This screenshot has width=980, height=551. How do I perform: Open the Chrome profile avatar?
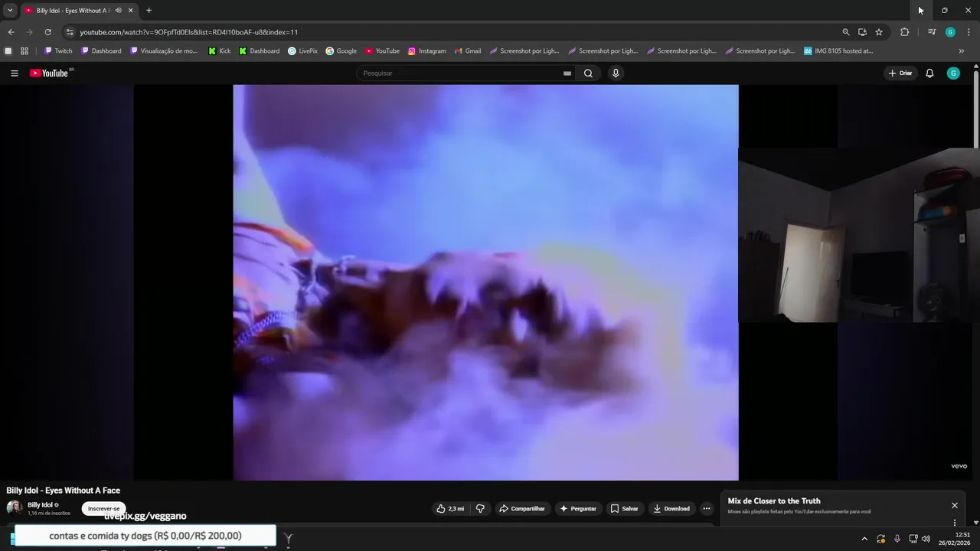pyautogui.click(x=950, y=32)
